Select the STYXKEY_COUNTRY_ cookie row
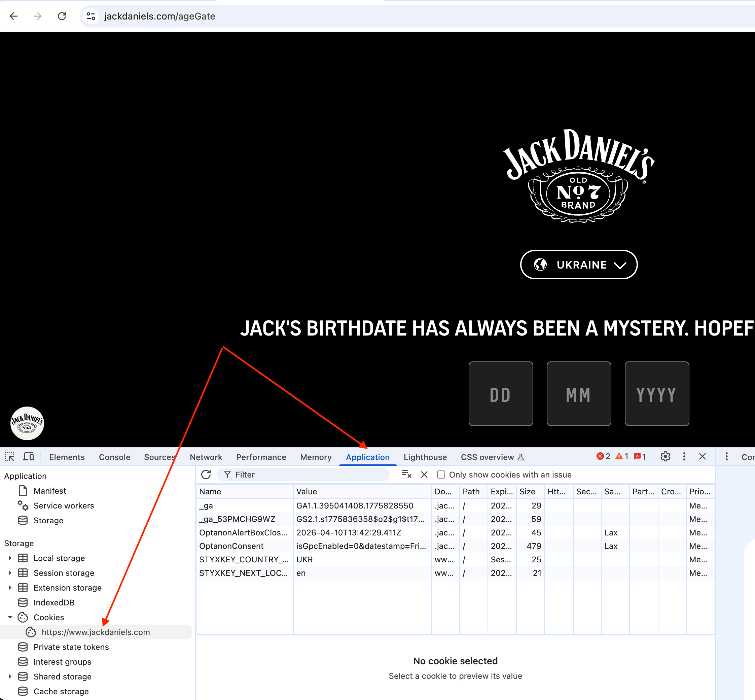Screen dimensions: 755x700 (456, 559)
